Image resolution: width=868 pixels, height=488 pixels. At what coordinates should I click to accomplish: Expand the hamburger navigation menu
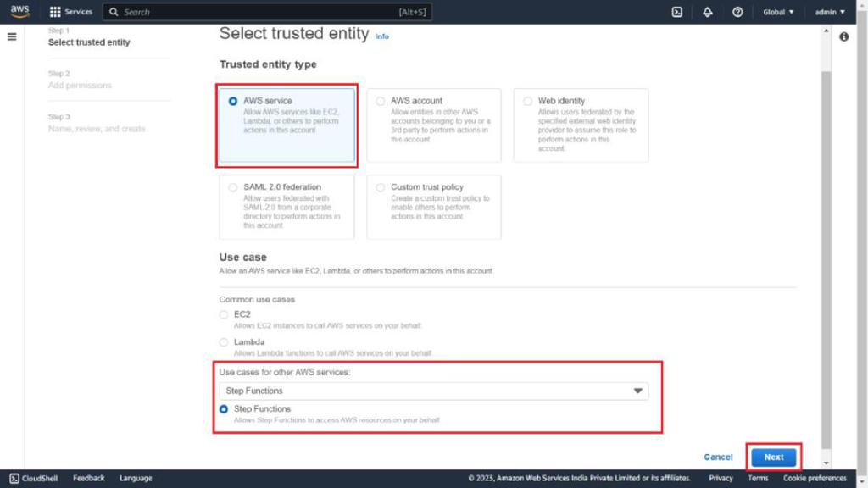[12, 37]
